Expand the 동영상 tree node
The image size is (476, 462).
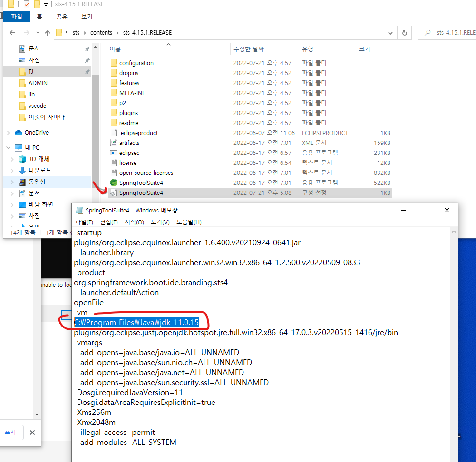[x=12, y=182]
